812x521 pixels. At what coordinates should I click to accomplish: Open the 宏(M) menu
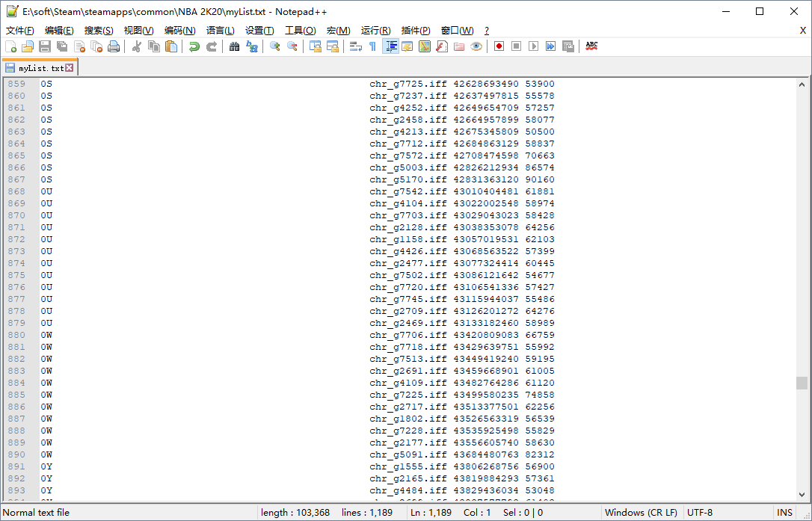[338, 31]
